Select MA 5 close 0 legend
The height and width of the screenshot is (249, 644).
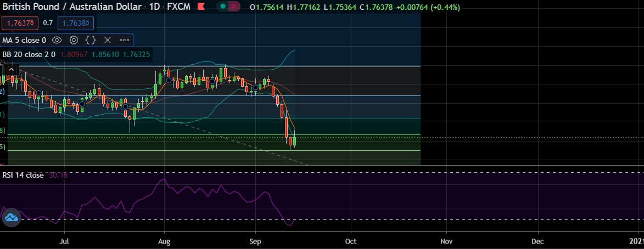pos(24,40)
